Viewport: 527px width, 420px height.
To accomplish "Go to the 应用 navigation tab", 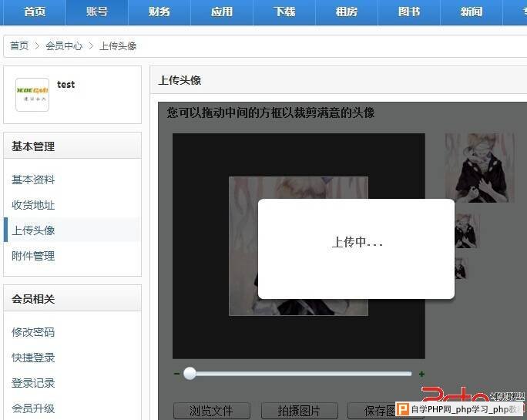I will [222, 12].
